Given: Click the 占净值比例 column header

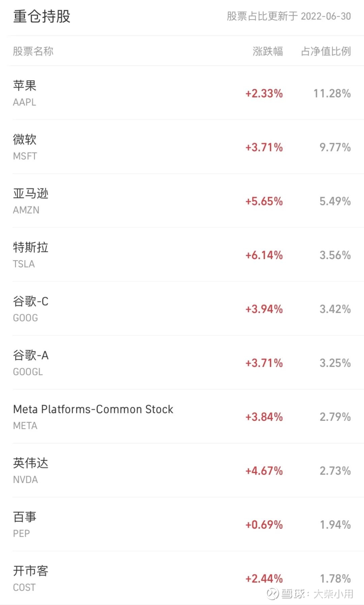Looking at the screenshot, I should [326, 51].
